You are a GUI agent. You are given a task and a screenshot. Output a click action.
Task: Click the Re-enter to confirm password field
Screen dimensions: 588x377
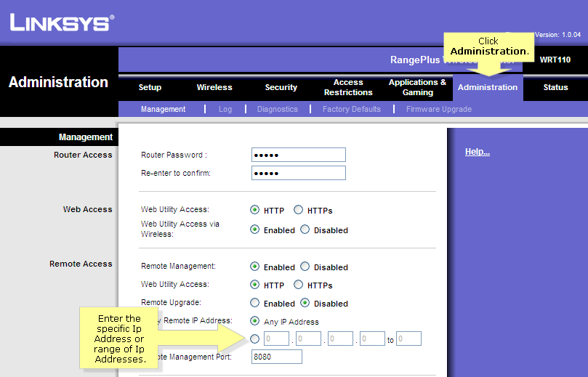(298, 173)
